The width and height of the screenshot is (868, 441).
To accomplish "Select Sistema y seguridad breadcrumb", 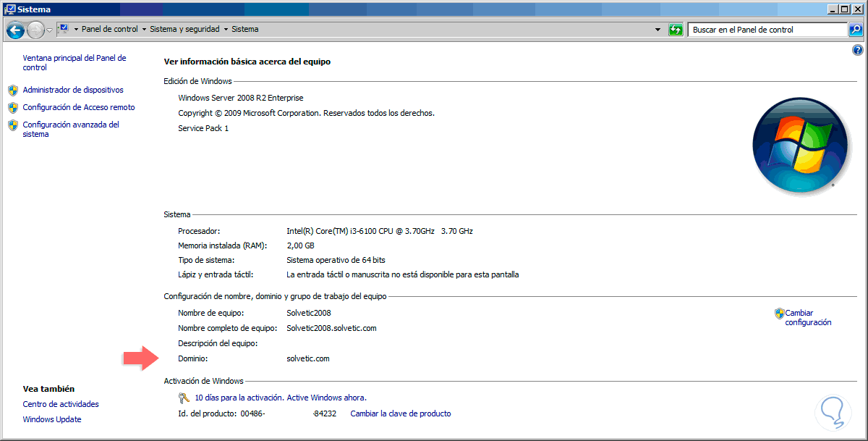I will pyautogui.click(x=184, y=30).
